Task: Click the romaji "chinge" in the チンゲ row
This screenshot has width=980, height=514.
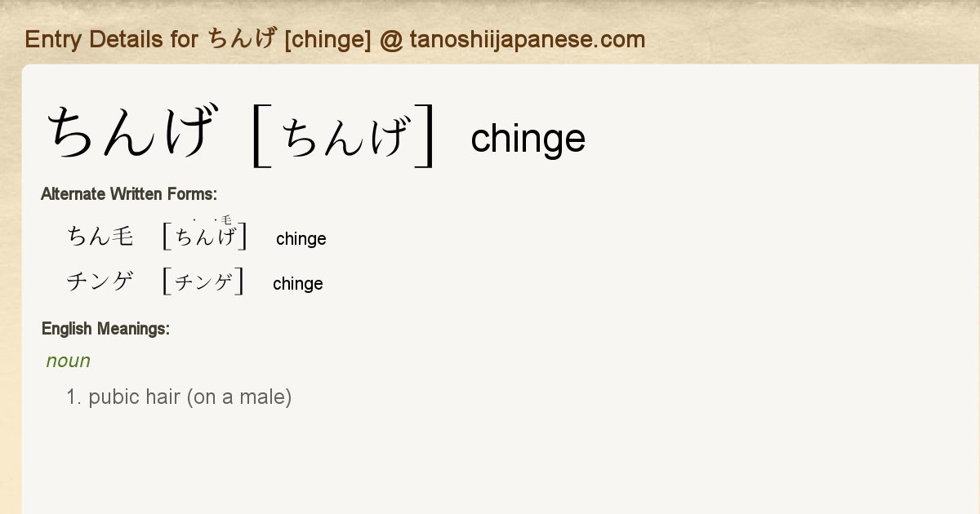Action: pyautogui.click(x=297, y=284)
